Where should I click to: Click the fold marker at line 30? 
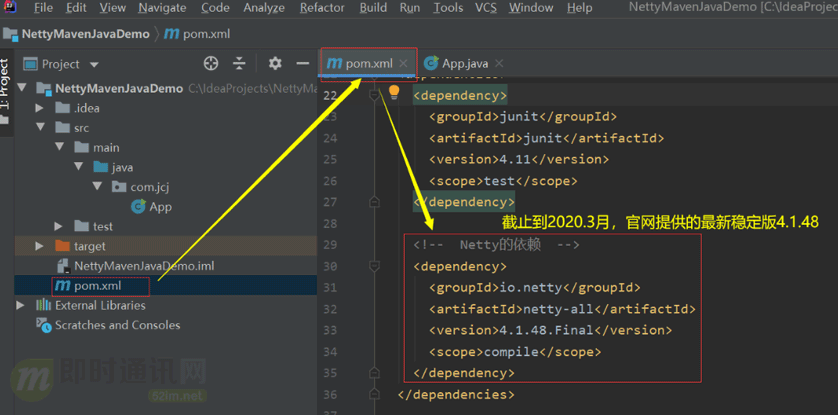(374, 265)
